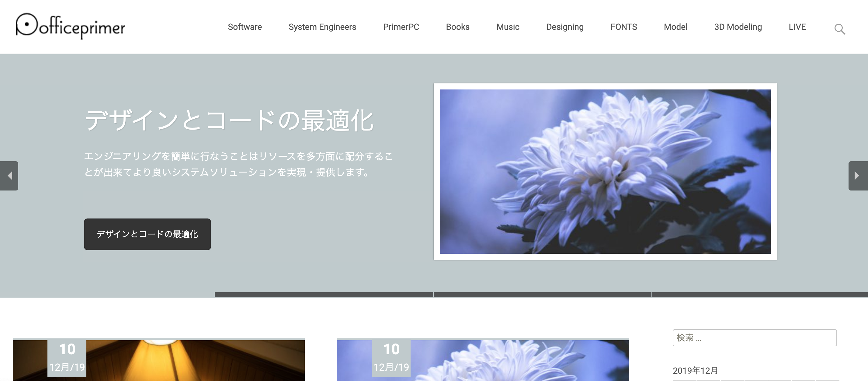868x381 pixels.
Task: Open the Books menu item
Action: click(x=458, y=27)
